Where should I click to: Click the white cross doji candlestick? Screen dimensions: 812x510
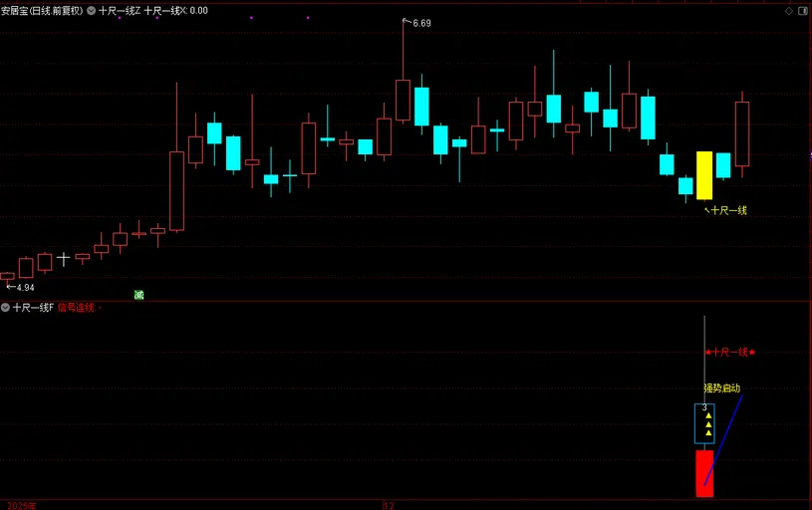coord(64,259)
